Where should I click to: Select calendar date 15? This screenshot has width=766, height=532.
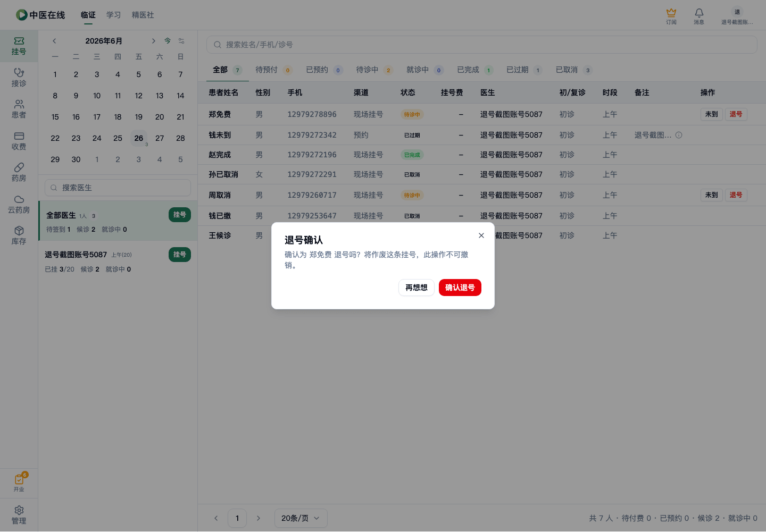pos(55,117)
